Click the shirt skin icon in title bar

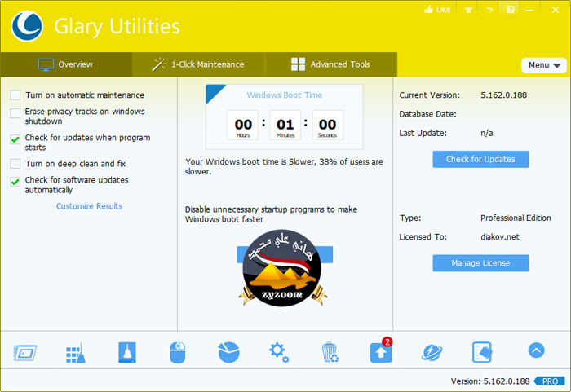(x=469, y=10)
